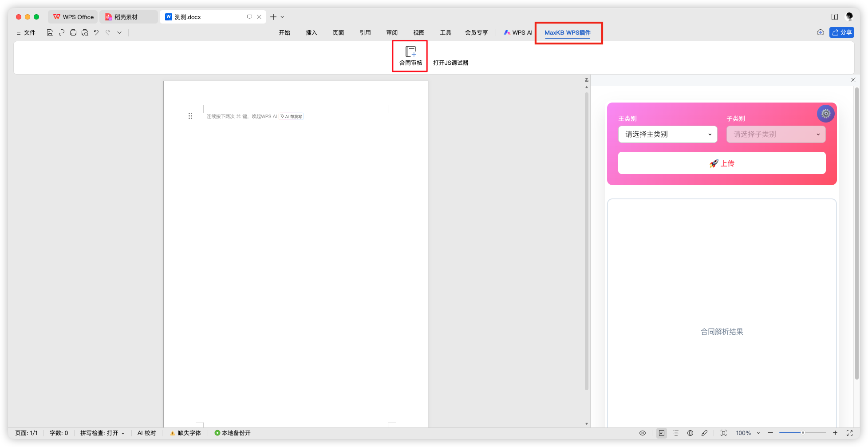Toggle outline view in status bar
Image resolution: width=868 pixels, height=447 pixels.
[x=675, y=433]
